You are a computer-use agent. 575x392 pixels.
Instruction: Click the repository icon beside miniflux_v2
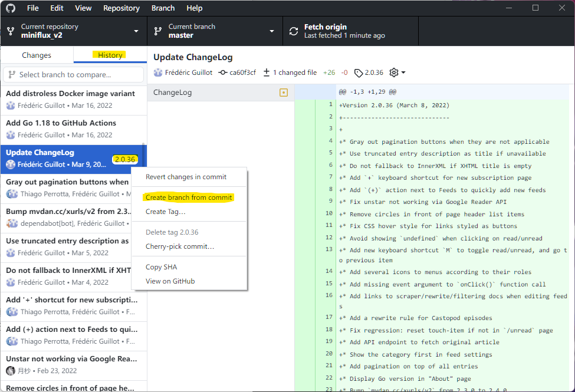click(x=11, y=31)
